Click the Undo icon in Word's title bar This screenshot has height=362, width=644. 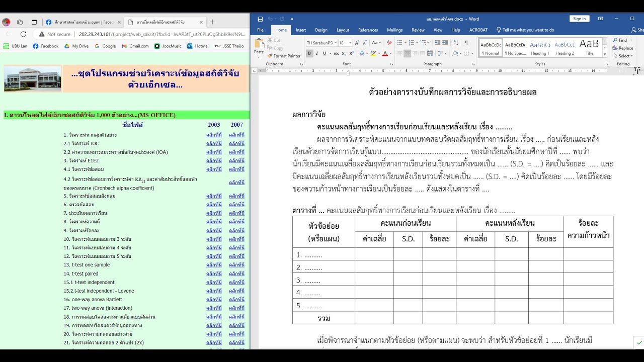[x=271, y=19]
